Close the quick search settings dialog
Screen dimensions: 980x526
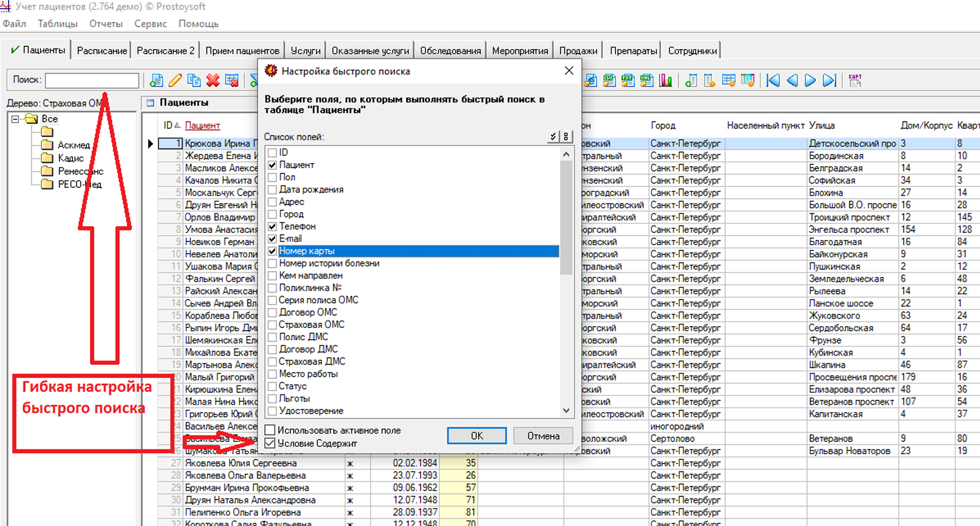point(569,71)
